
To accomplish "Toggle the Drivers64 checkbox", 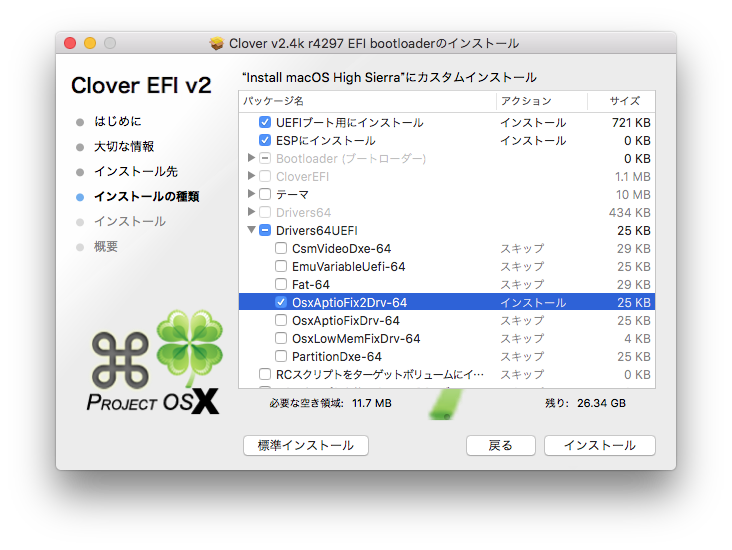I will (x=265, y=212).
